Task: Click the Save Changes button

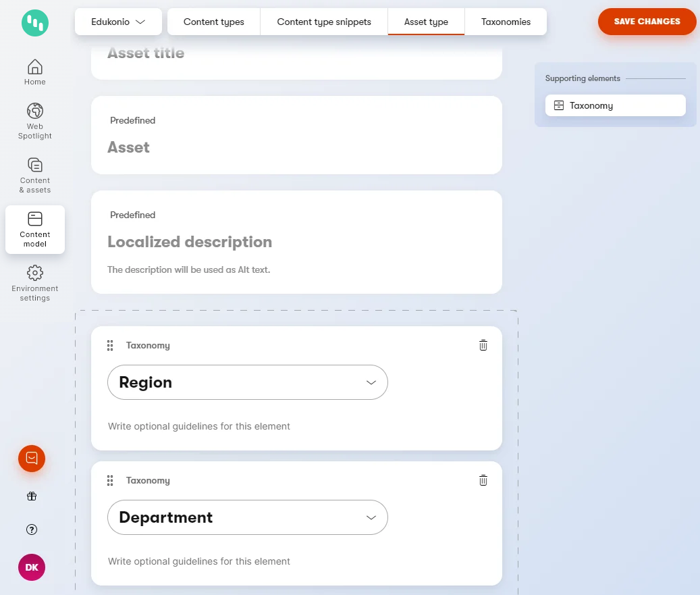Action: [x=646, y=21]
